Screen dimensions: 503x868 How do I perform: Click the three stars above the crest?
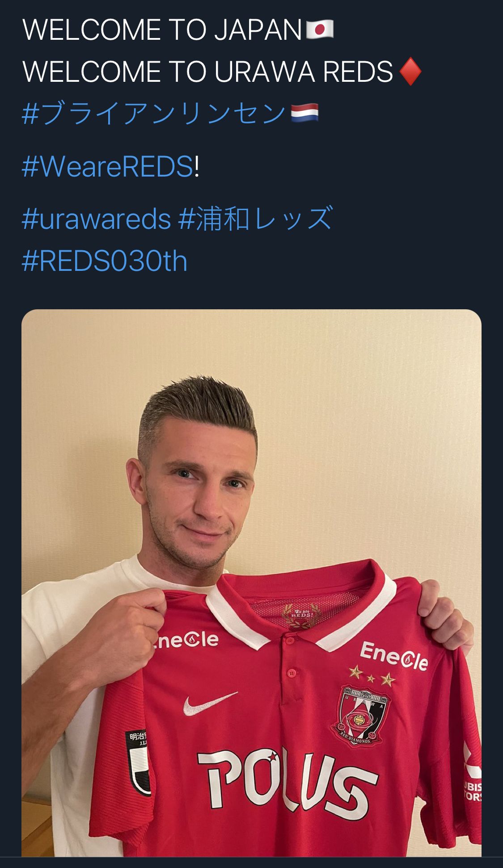coord(372,676)
